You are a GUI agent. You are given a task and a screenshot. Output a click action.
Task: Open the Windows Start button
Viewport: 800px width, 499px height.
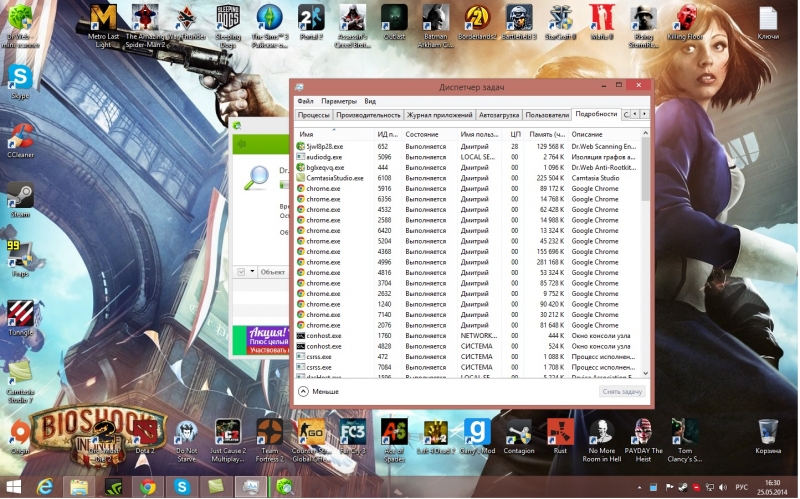pos(13,487)
